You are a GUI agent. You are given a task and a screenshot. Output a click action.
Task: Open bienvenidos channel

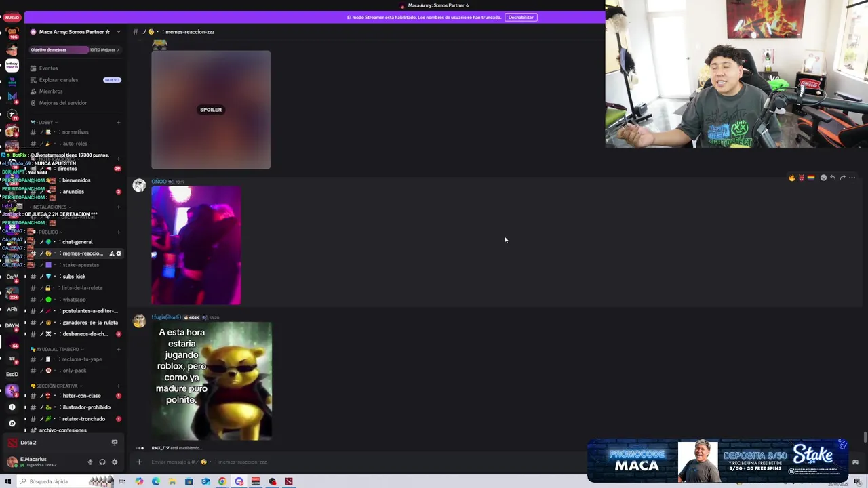(x=76, y=180)
